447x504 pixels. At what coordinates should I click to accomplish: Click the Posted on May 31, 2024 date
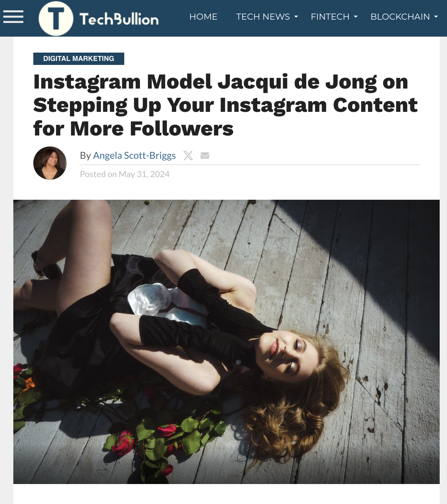coord(125,174)
